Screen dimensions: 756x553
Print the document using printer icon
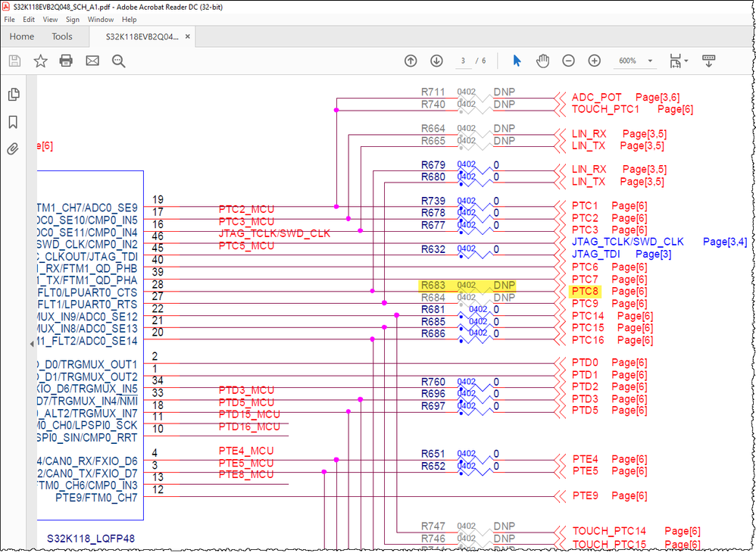[66, 61]
